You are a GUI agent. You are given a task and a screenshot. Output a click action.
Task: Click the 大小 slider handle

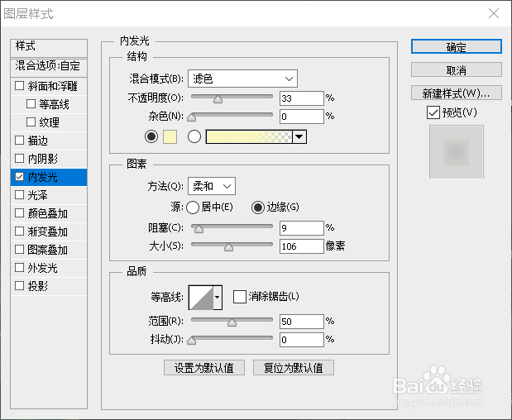coord(228,247)
